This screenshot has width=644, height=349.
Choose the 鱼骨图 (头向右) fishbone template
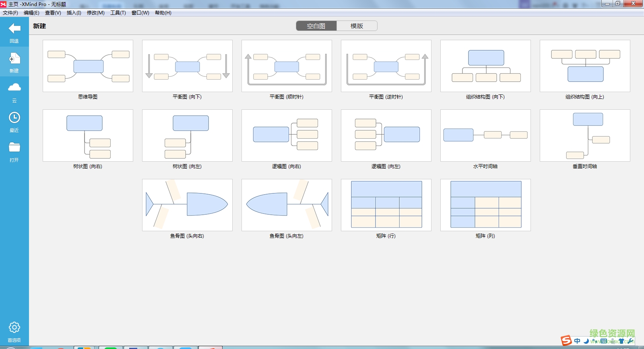click(187, 205)
